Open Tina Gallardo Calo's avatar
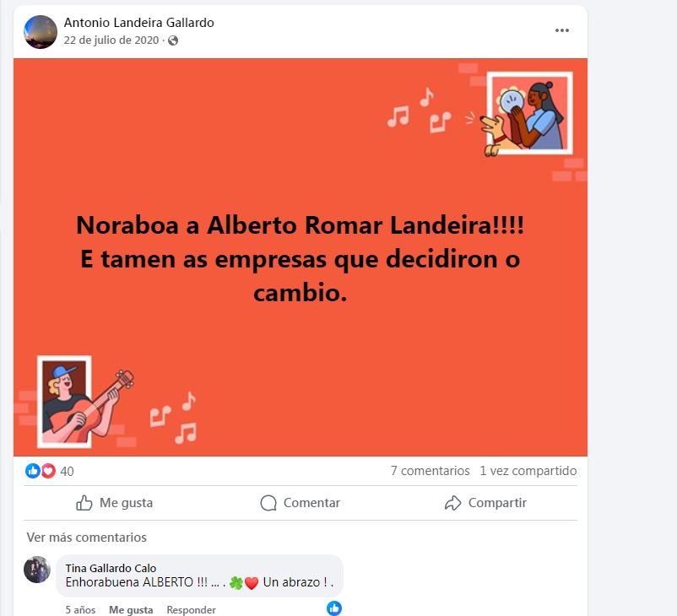The height and width of the screenshot is (616, 677). click(37, 570)
